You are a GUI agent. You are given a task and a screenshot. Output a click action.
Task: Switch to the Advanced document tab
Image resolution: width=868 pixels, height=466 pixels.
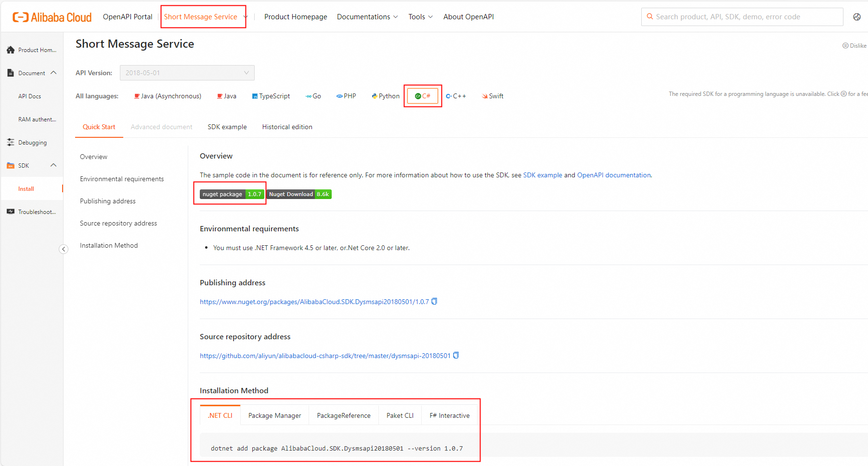(161, 127)
